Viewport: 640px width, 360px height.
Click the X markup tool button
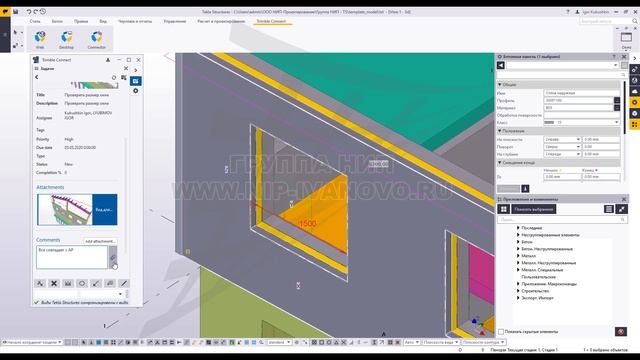(54, 283)
